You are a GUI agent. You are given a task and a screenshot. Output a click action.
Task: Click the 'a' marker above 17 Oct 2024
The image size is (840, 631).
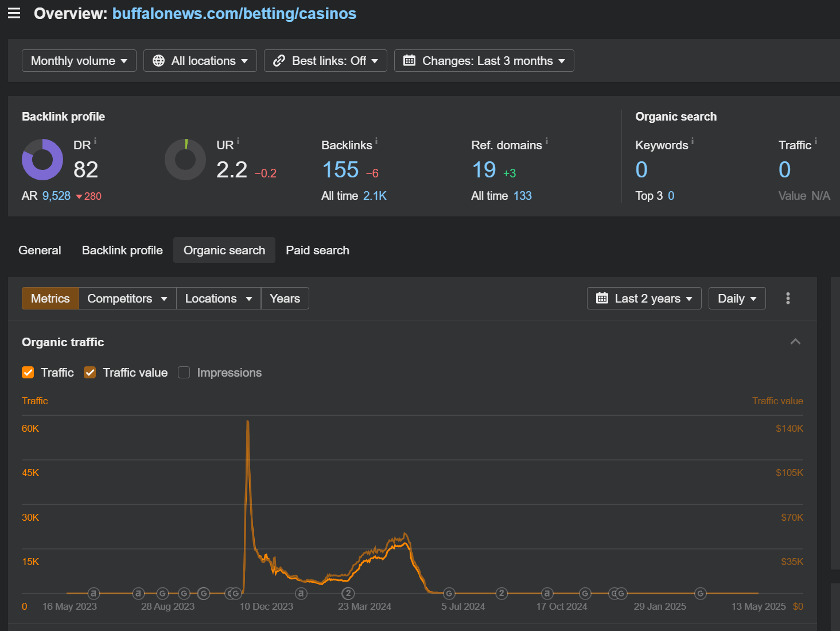click(547, 593)
